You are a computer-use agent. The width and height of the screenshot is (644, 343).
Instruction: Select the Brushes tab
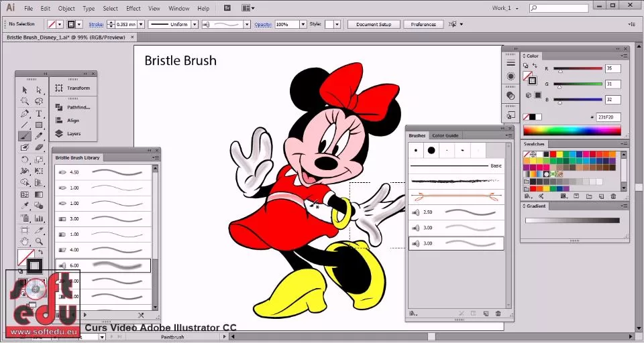(417, 135)
